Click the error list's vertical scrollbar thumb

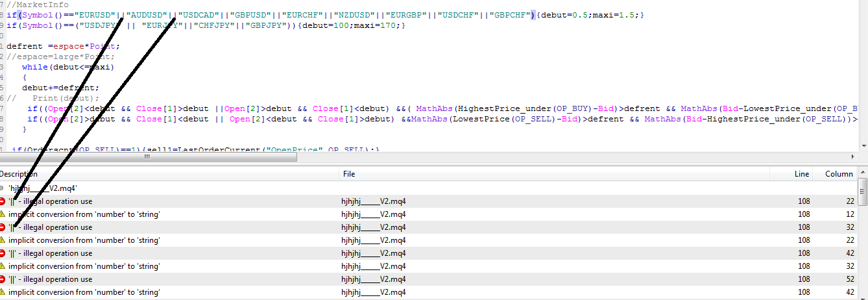click(x=862, y=193)
